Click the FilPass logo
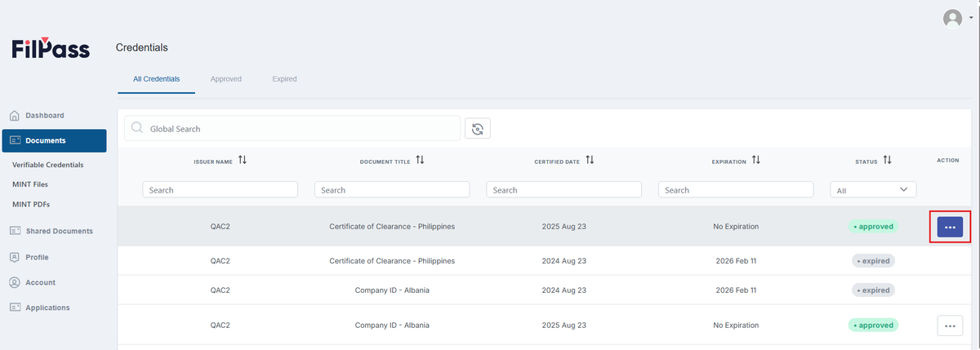 pyautogui.click(x=51, y=48)
